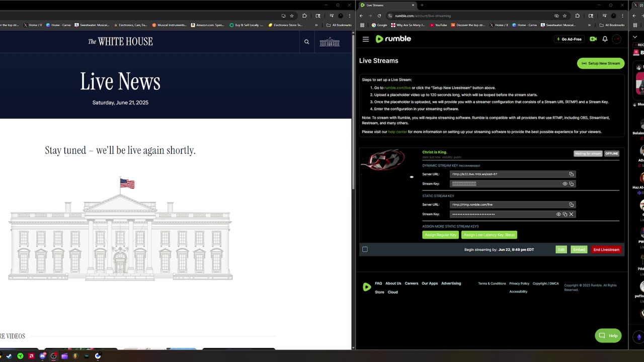Click the green camera upload icon on Rumble

point(593,39)
